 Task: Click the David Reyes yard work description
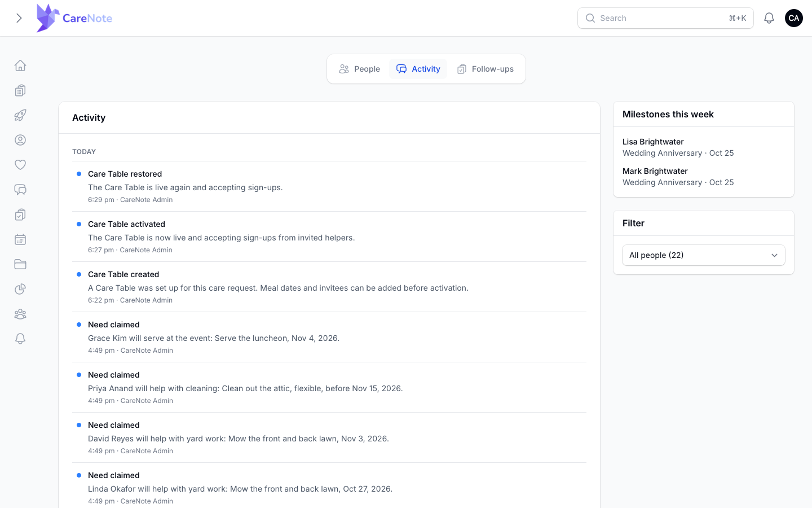click(x=239, y=439)
